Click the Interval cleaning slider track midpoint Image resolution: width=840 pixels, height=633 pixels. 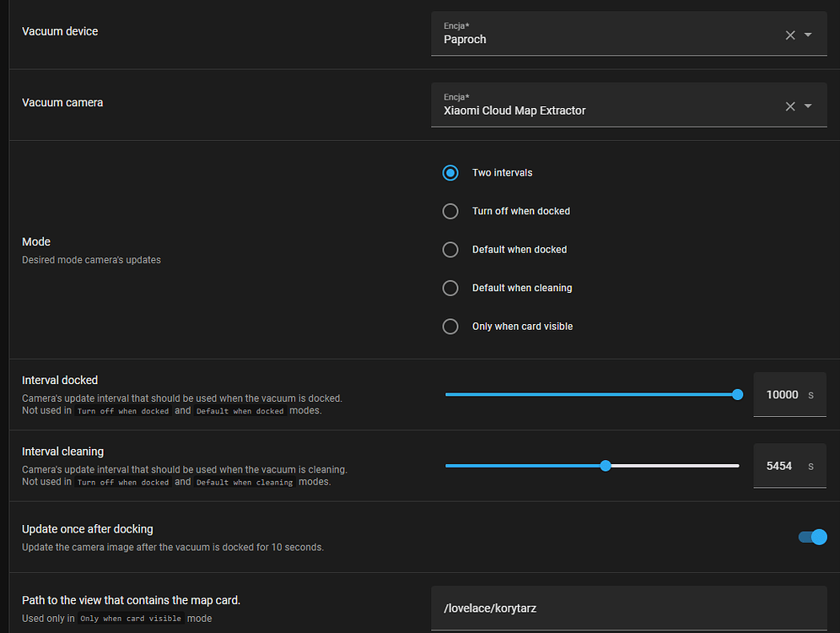tap(592, 465)
